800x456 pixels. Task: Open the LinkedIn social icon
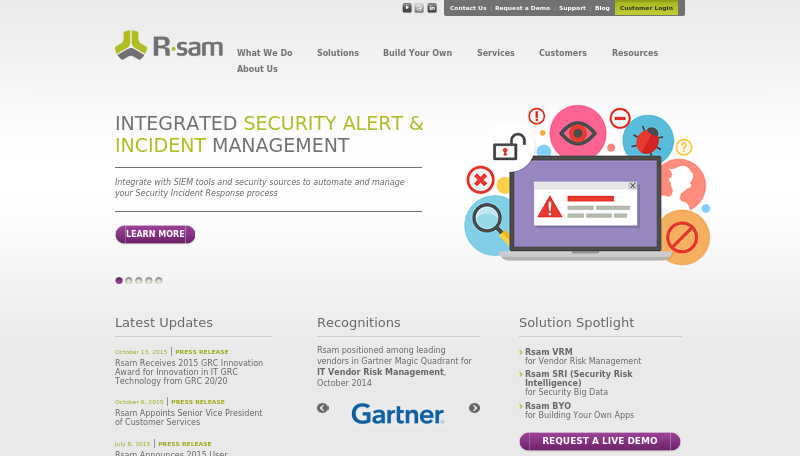point(432,8)
